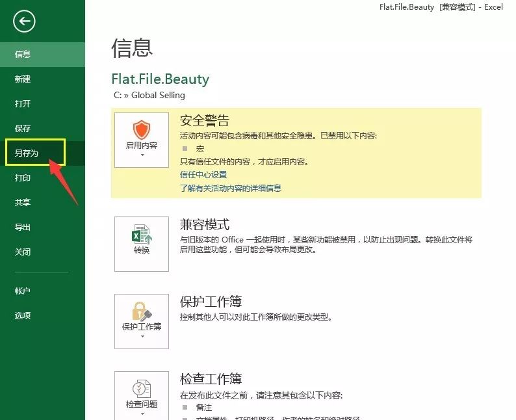The height and width of the screenshot is (420, 516).
Task: Expand the 启用内容 dropdown arrow
Action: (x=142, y=155)
